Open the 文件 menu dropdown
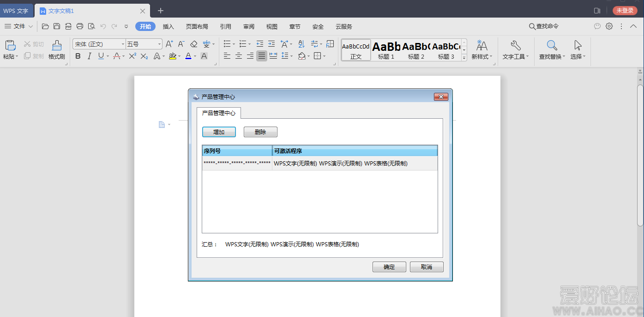644x317 pixels. point(19,26)
